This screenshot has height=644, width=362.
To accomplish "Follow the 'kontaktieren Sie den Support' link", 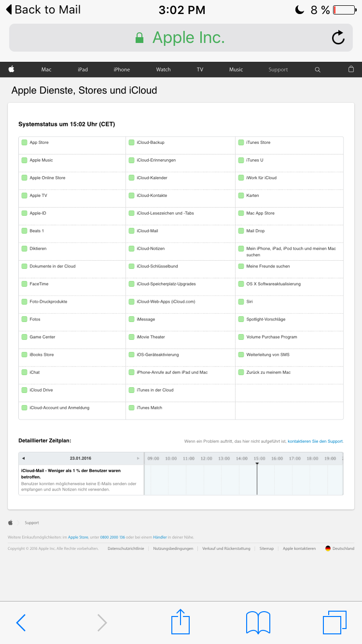I will pos(315,441).
